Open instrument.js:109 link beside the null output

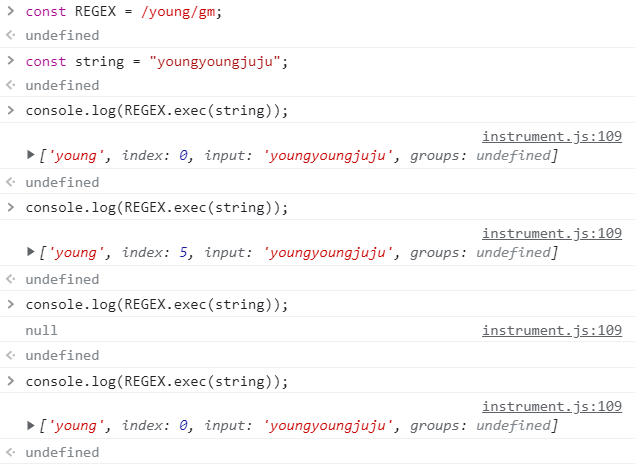tap(552, 330)
